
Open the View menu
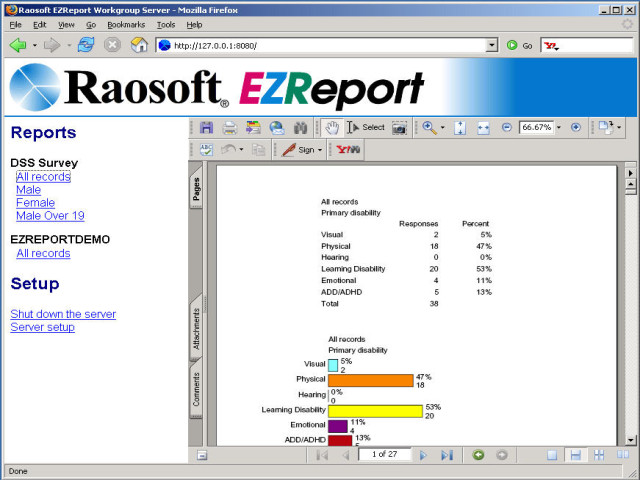66,25
